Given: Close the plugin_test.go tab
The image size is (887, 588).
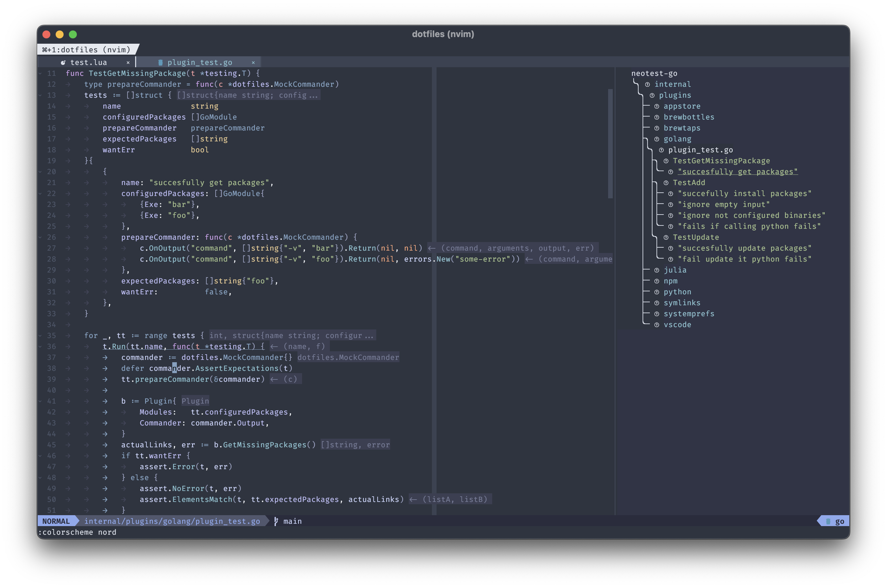Looking at the screenshot, I should coord(253,63).
